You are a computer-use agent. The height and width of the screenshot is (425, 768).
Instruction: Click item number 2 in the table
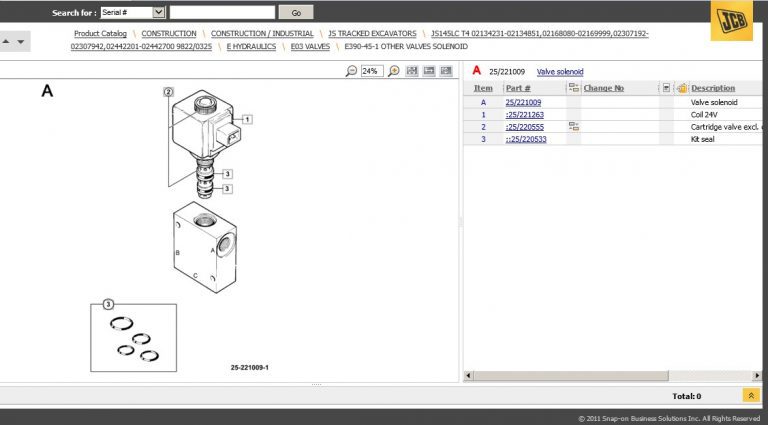pos(483,127)
